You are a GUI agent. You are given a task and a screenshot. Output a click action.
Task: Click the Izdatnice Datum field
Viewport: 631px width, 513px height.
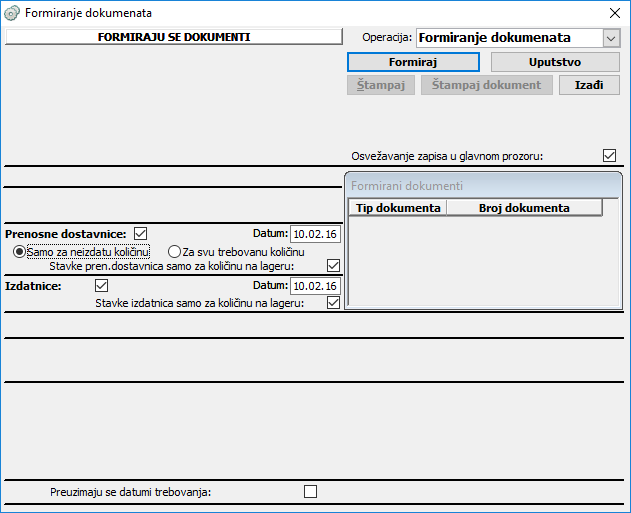[315, 286]
